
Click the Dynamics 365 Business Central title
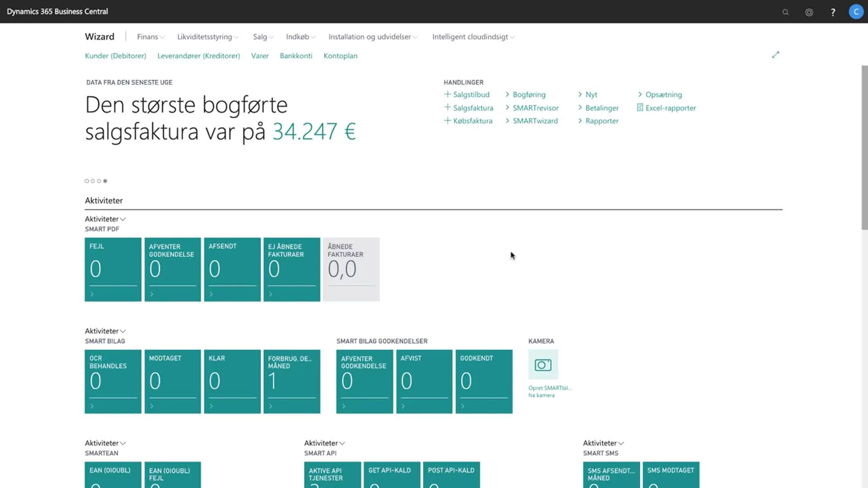coord(57,12)
